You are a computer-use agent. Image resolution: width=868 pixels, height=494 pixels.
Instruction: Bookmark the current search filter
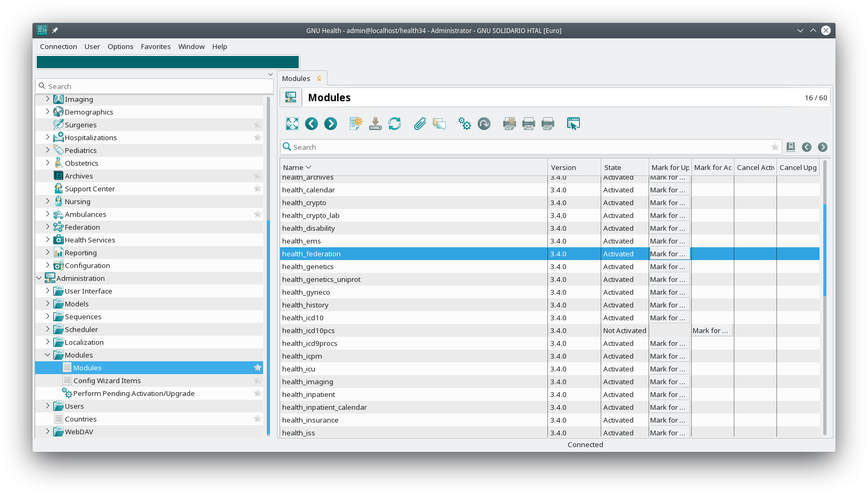[x=791, y=147]
